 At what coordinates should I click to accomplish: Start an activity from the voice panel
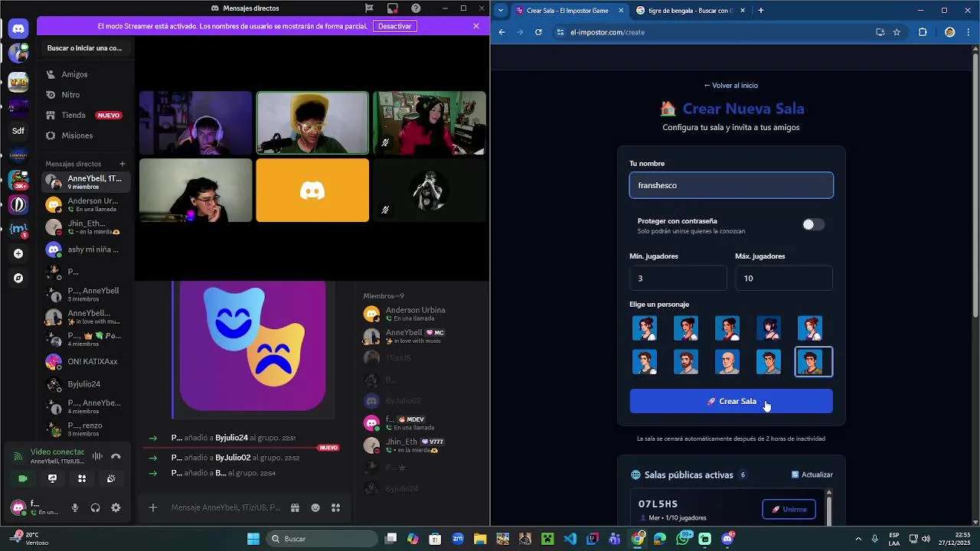click(82, 478)
